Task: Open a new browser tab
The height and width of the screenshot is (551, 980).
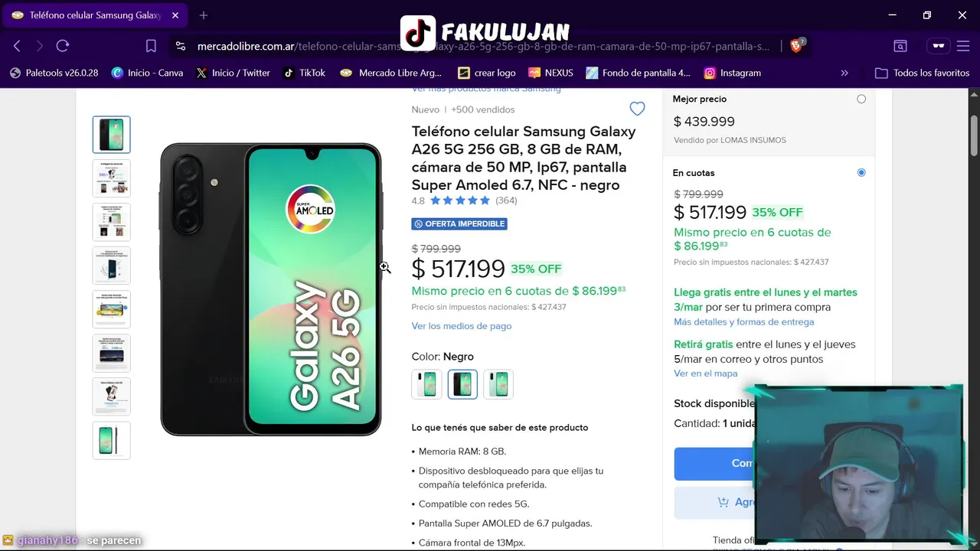Action: click(204, 15)
